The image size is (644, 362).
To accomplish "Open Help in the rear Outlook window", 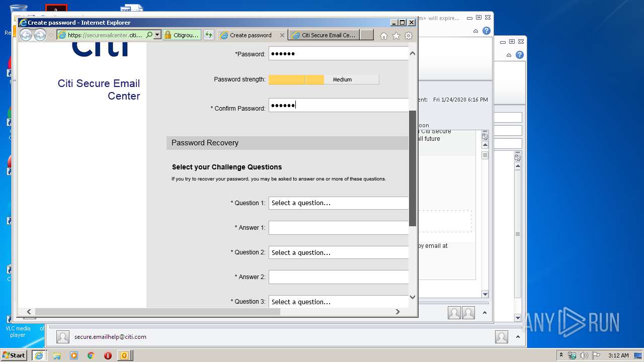I will (519, 55).
